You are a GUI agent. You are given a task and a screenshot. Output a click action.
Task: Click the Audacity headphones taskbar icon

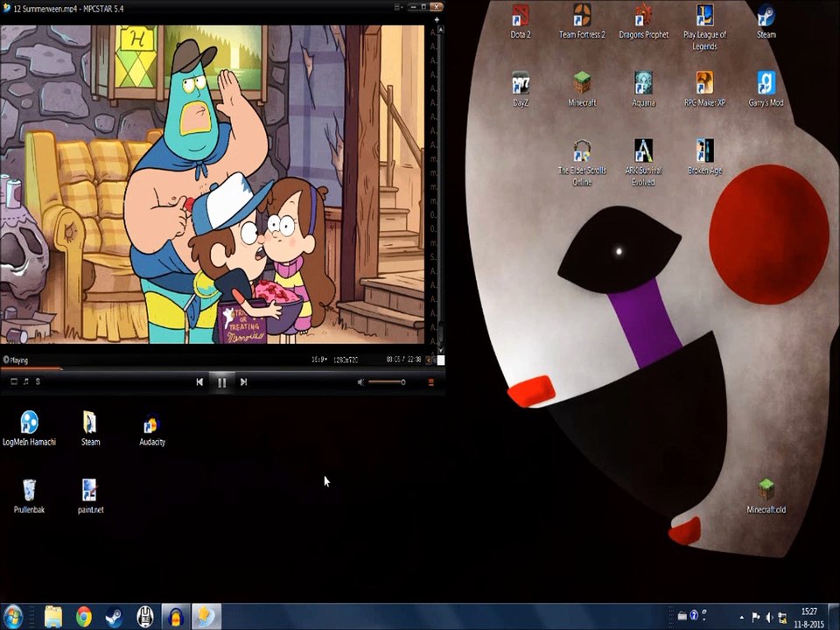coord(176,617)
